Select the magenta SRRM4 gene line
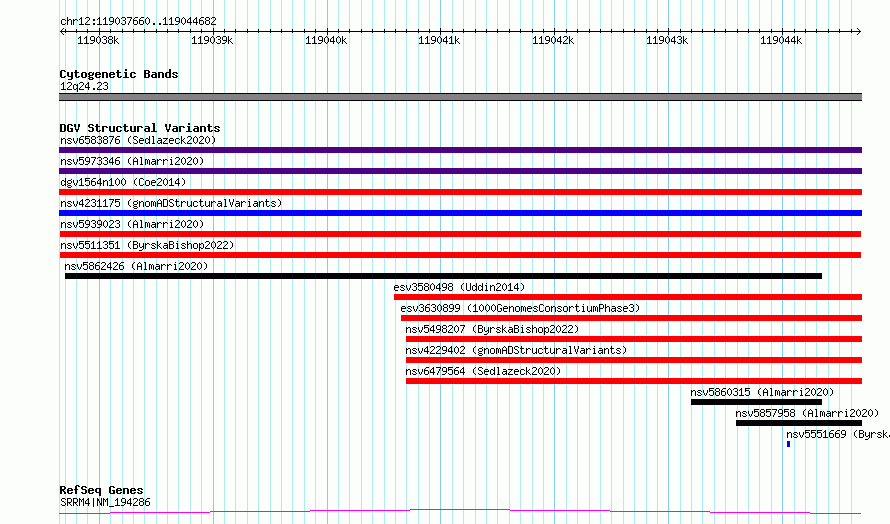890x524 pixels. pyautogui.click(x=460, y=512)
